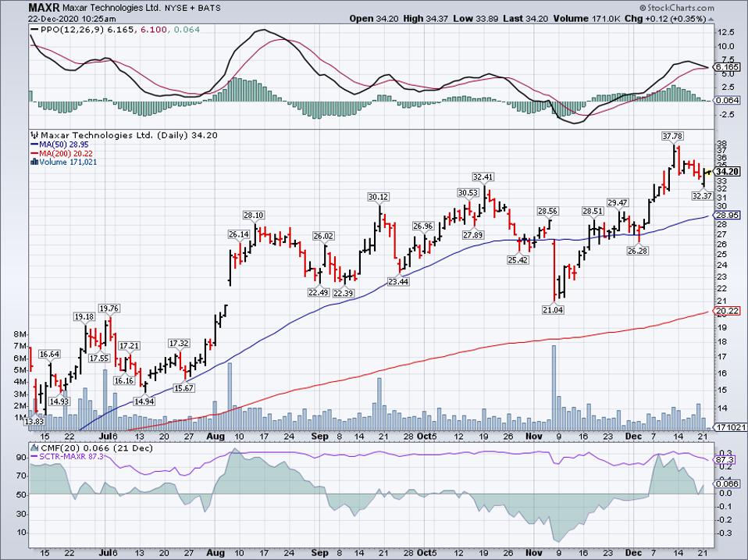The image size is (748, 560).
Task: Click the MAXR ticker symbol
Action: tap(44, 8)
